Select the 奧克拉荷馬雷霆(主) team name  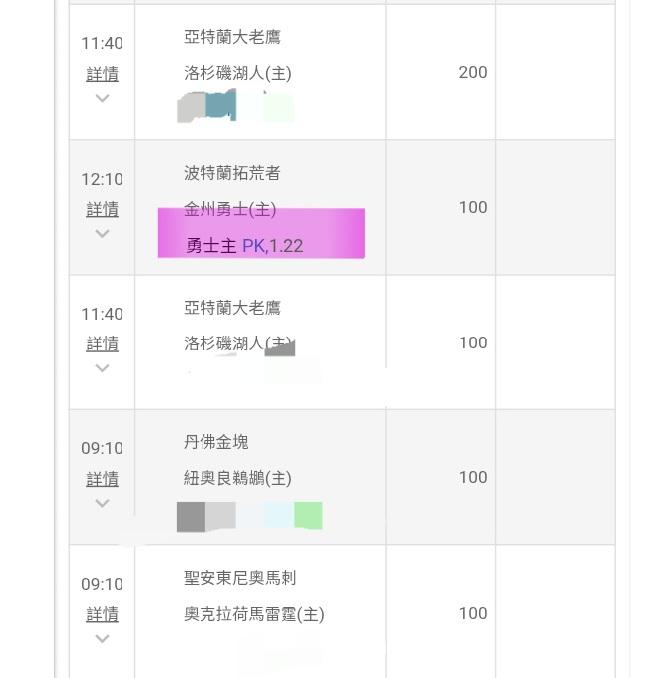[254, 614]
